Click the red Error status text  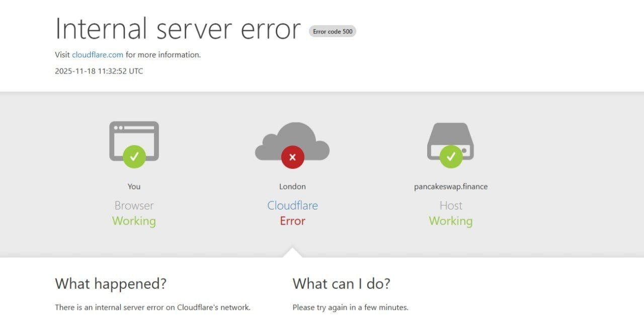pyautogui.click(x=292, y=221)
